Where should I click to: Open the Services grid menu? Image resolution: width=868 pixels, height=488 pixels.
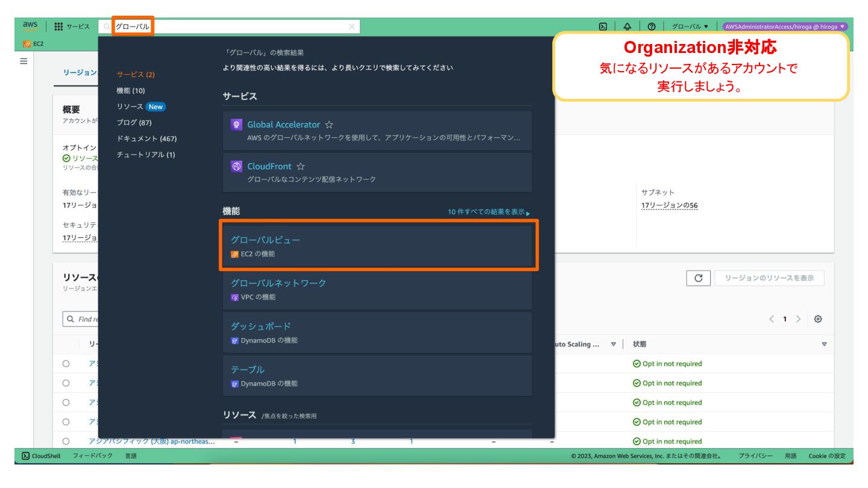pyautogui.click(x=72, y=27)
